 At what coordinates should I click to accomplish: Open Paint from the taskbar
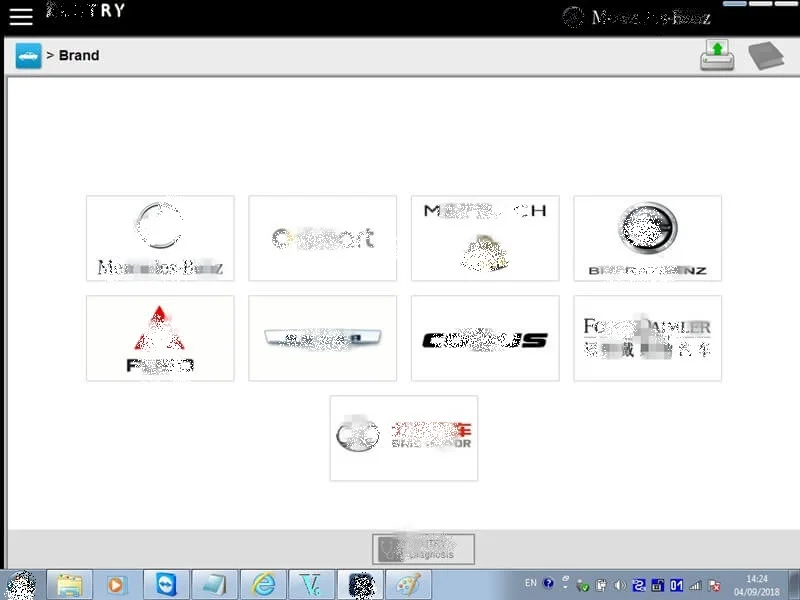[x=409, y=585]
